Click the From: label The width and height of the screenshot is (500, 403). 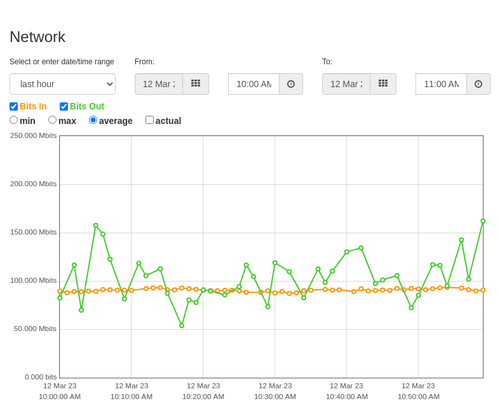[144, 62]
